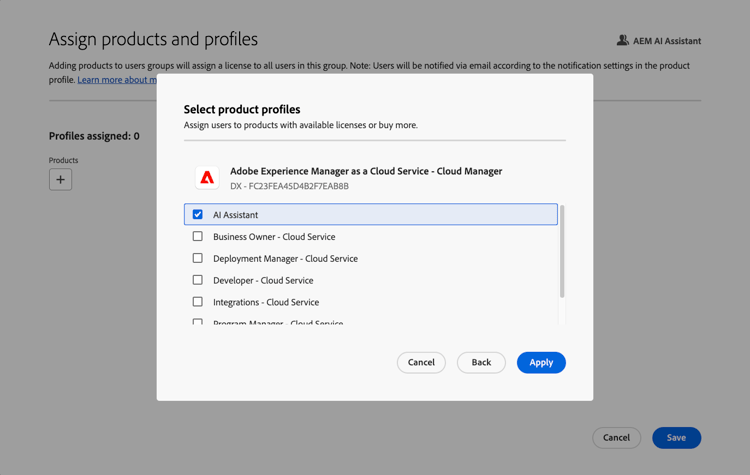
Task: Click the Adobe Experience Manager Cloud Manager title
Action: coord(366,171)
